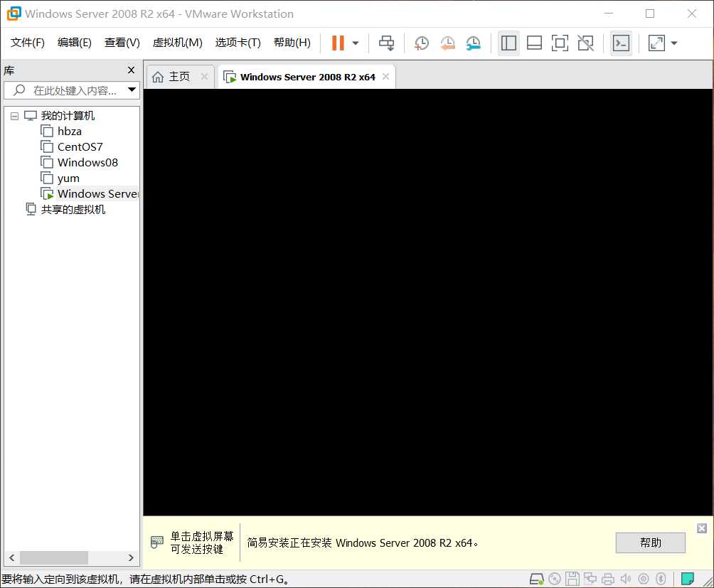
Task: Click the USB camera device status icon
Action: pos(644,579)
